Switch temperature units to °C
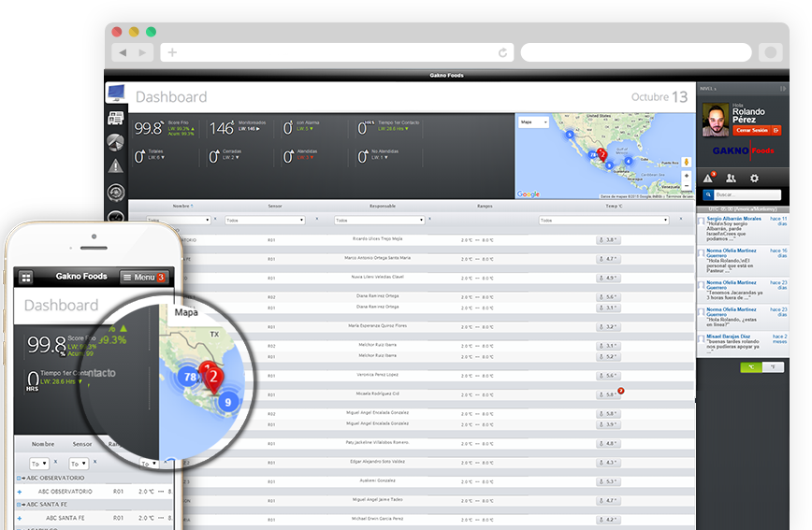This screenshot has width=812, height=530. [x=751, y=367]
